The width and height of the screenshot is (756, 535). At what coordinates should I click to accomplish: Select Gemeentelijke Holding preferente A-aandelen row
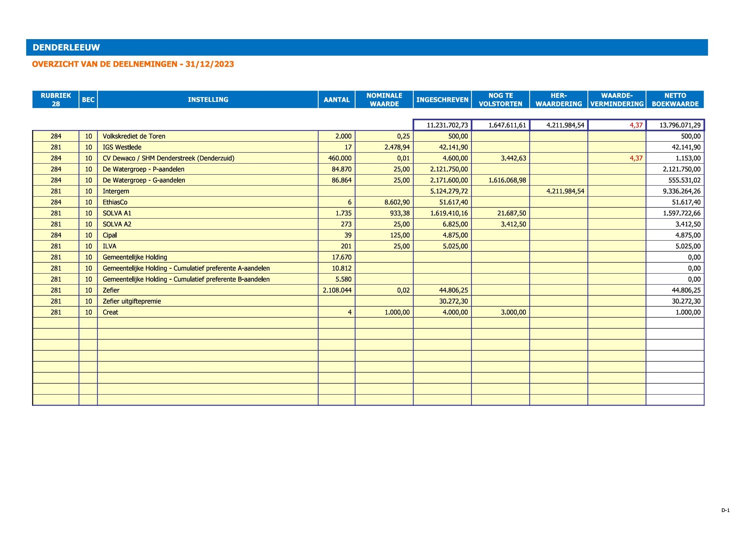pos(208,268)
